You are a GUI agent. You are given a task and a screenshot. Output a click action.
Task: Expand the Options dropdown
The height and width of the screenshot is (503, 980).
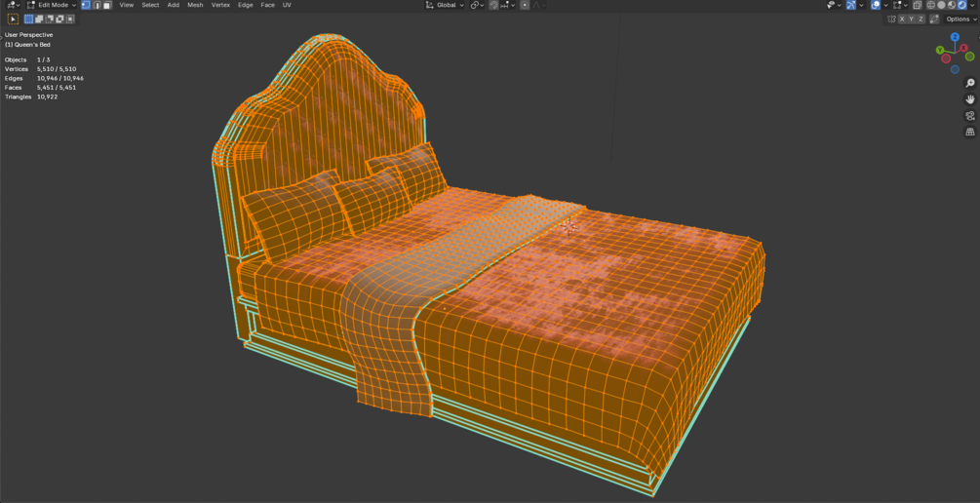pyautogui.click(x=960, y=19)
